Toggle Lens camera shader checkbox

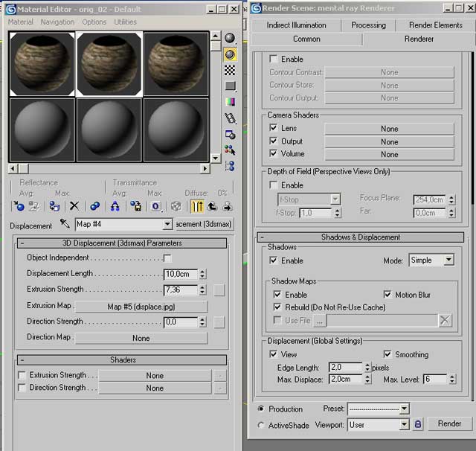point(273,128)
